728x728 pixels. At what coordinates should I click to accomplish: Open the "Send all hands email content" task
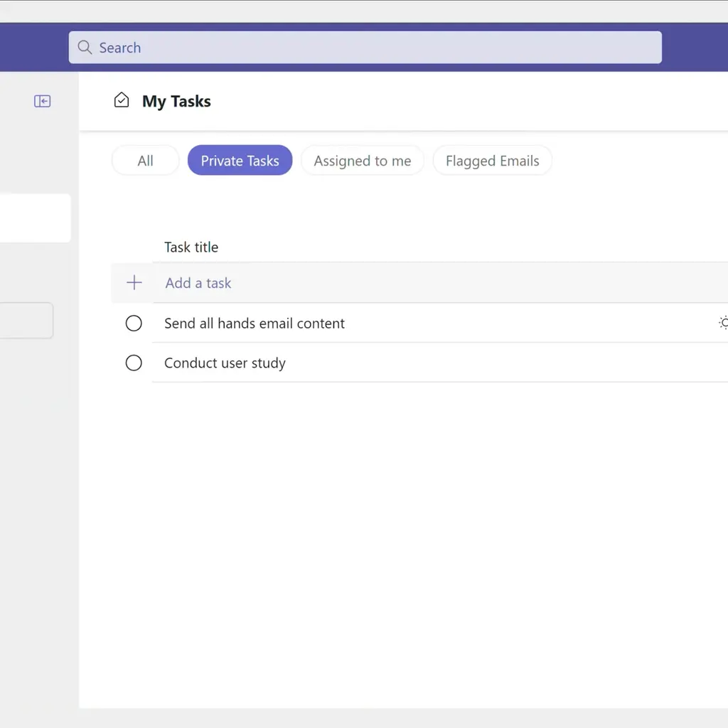255,323
